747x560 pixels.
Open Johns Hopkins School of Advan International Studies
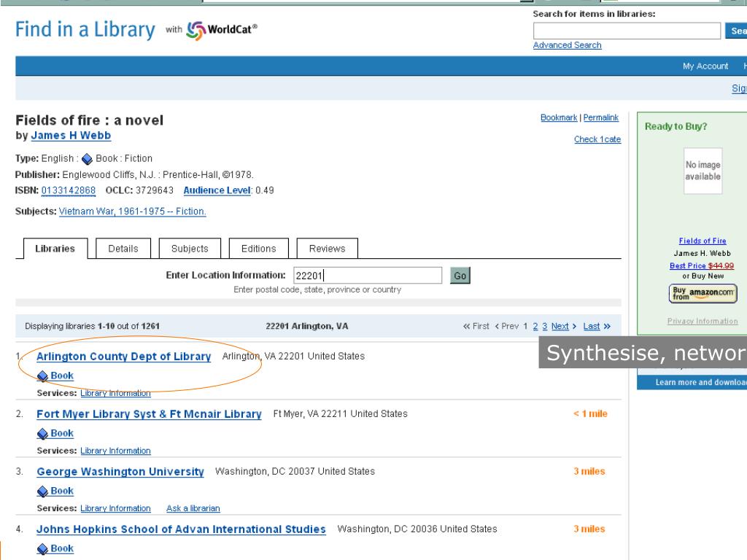pos(181,529)
